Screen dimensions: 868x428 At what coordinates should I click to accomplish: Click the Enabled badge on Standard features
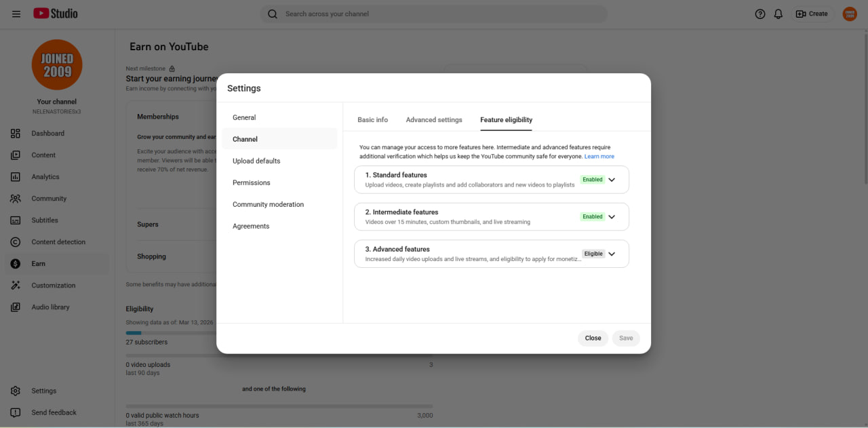click(x=593, y=180)
